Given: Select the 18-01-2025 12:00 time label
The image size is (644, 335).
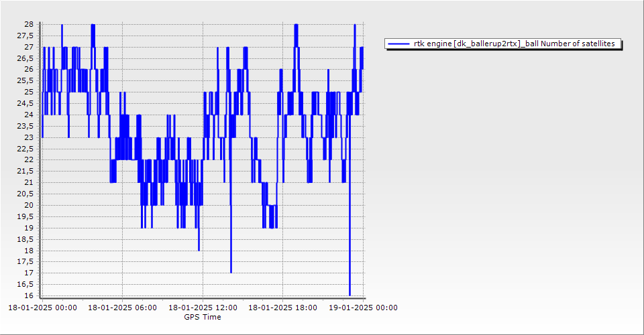Looking at the screenshot, I should click(202, 308).
